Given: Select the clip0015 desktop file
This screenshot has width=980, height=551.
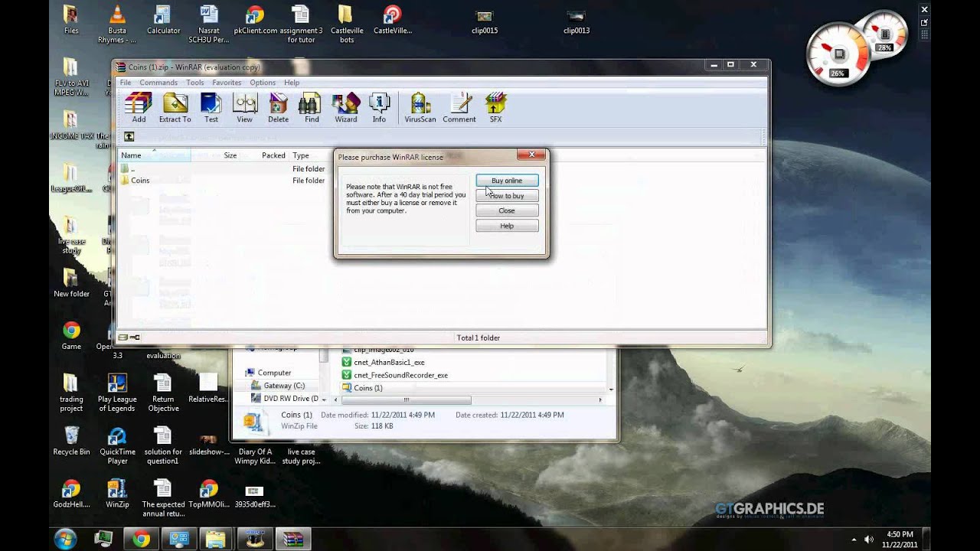Looking at the screenshot, I should point(485,22).
